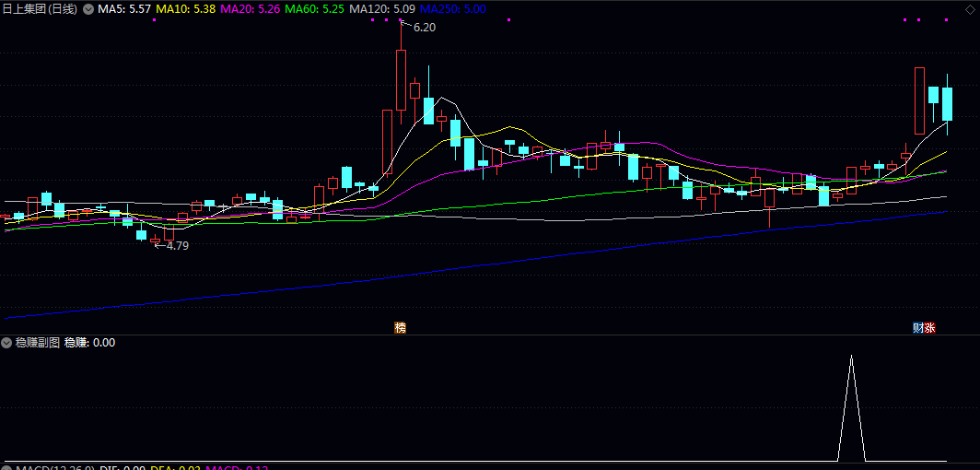Open the 稳赚副图 indicator dropdown arrow
Image resolution: width=980 pixels, height=470 pixels.
7,343
